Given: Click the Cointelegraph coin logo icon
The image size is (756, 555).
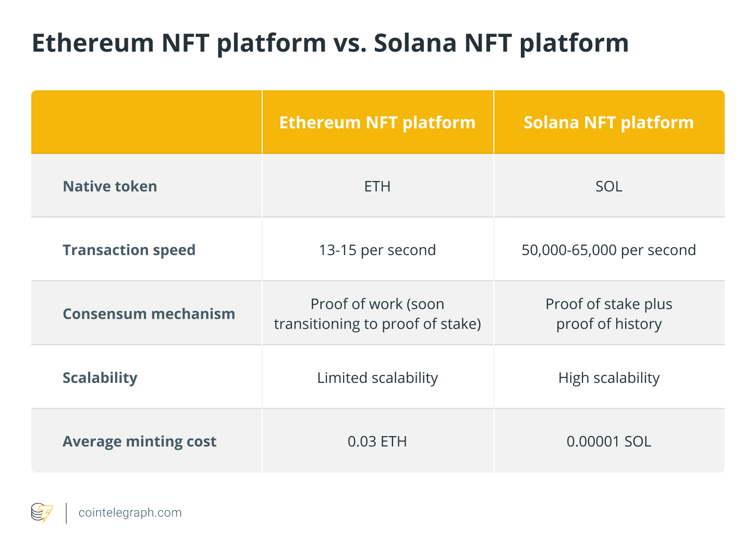Looking at the screenshot, I should 42,513.
